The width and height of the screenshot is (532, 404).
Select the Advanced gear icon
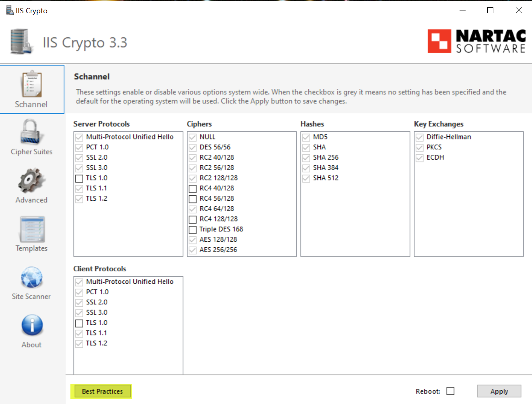point(31,180)
